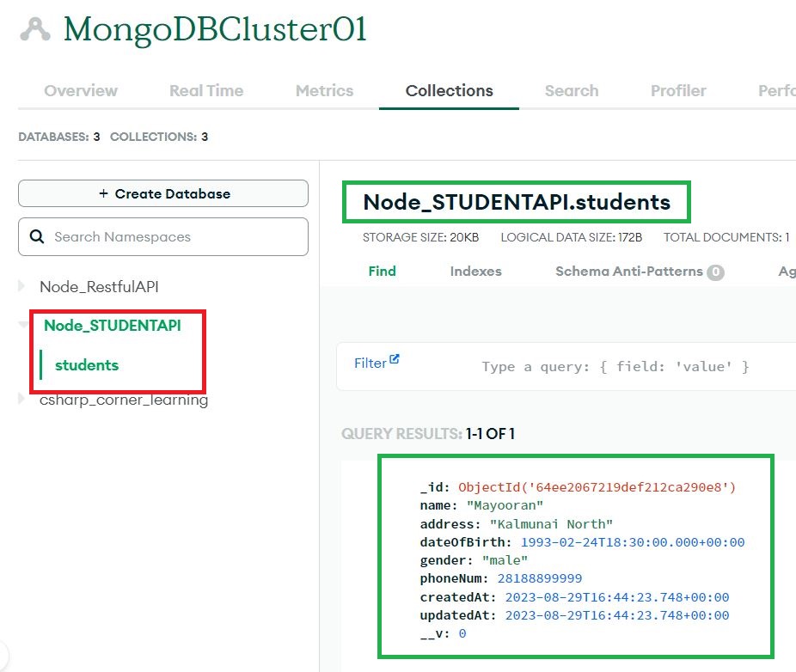
Task: Open the Profiler tab
Action: (678, 91)
